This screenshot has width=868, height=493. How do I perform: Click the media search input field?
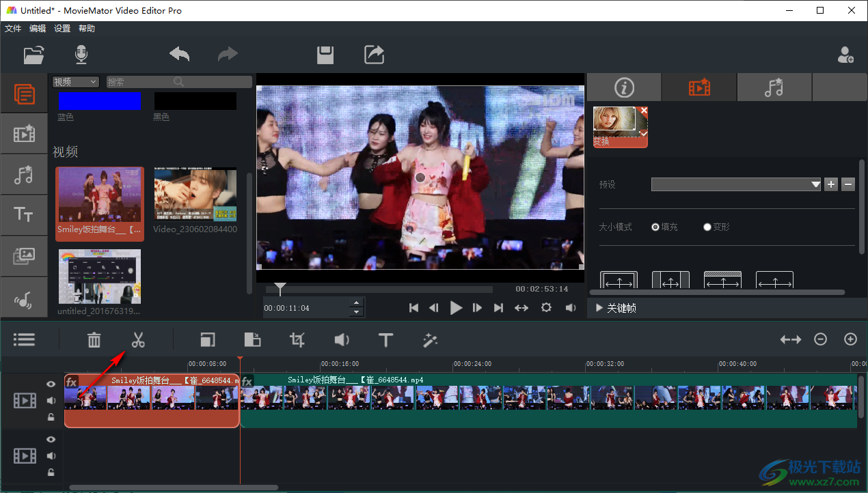tap(178, 82)
